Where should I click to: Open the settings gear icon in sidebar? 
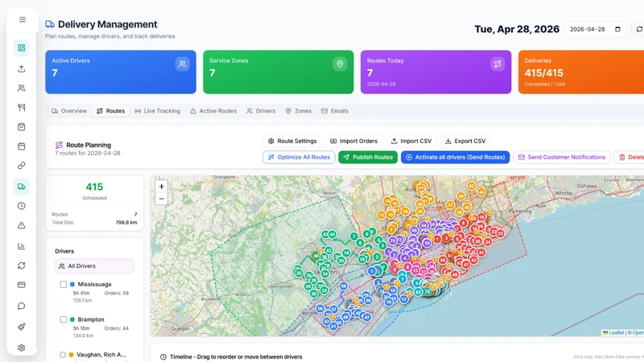[x=22, y=348]
